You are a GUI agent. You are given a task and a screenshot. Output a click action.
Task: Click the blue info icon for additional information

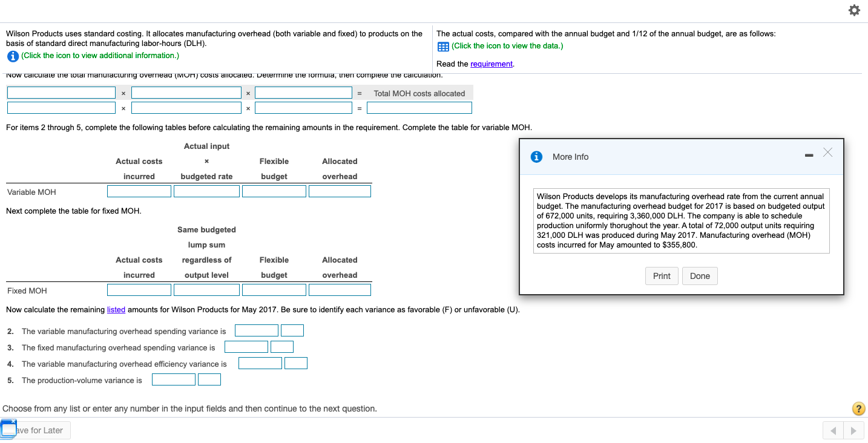12,56
